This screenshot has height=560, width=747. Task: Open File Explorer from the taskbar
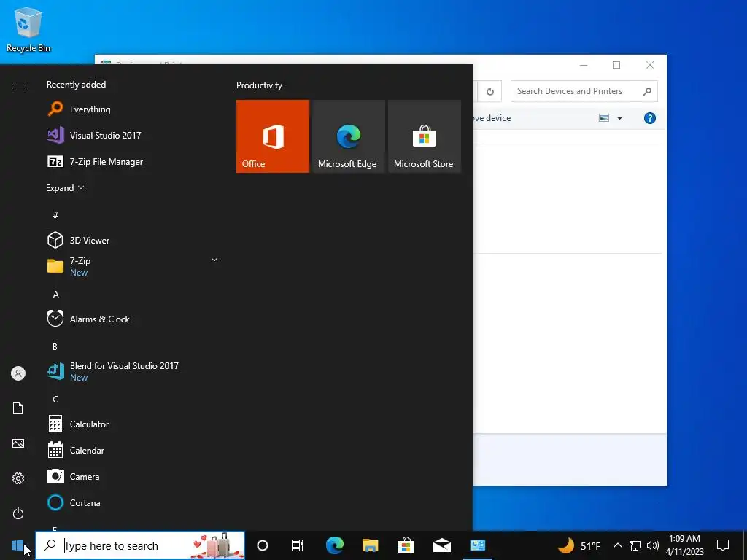point(370,545)
